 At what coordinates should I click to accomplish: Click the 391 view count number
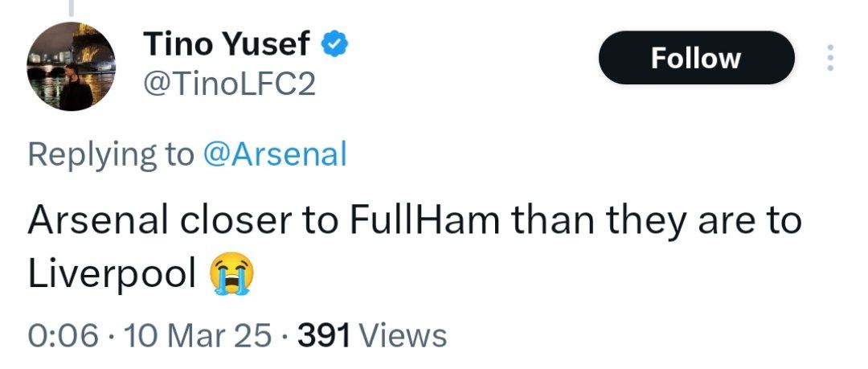[324, 334]
